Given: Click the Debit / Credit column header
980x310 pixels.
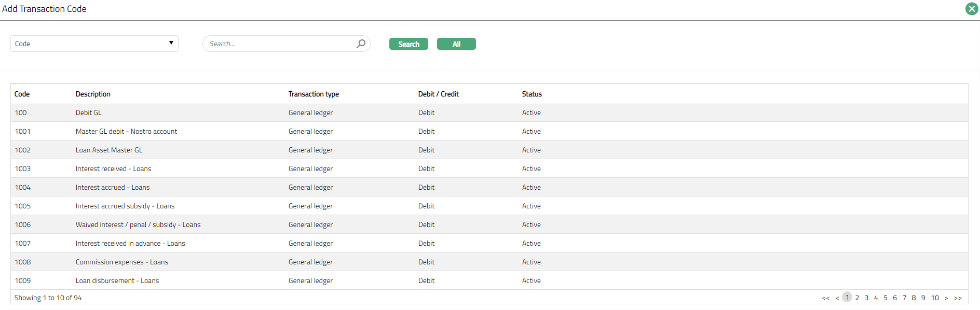Looking at the screenshot, I should pyautogui.click(x=438, y=94).
